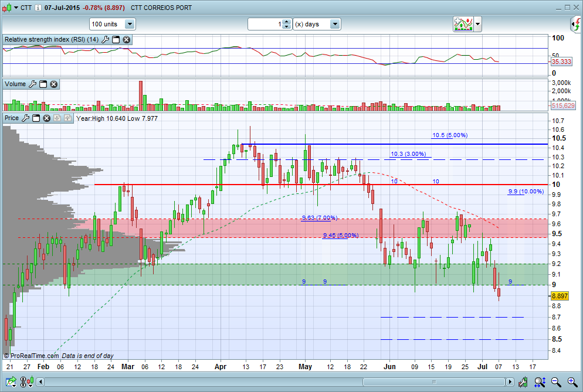Decrease the timeframe number with the down stepper
This screenshot has height=392, width=583.
[x=286, y=27]
